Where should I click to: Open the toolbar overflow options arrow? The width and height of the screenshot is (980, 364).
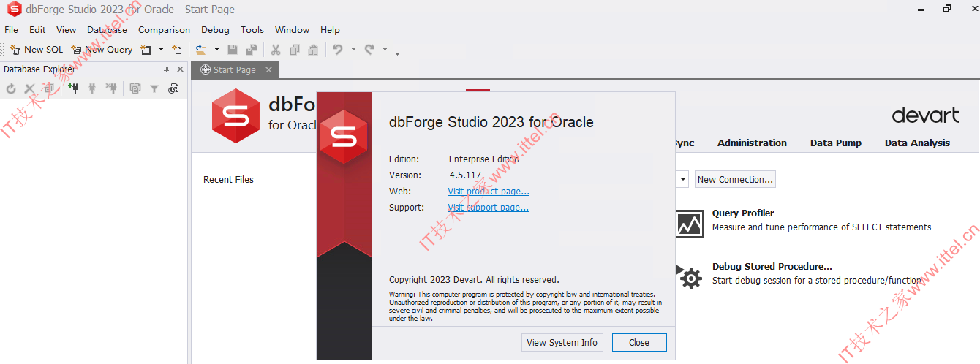398,51
